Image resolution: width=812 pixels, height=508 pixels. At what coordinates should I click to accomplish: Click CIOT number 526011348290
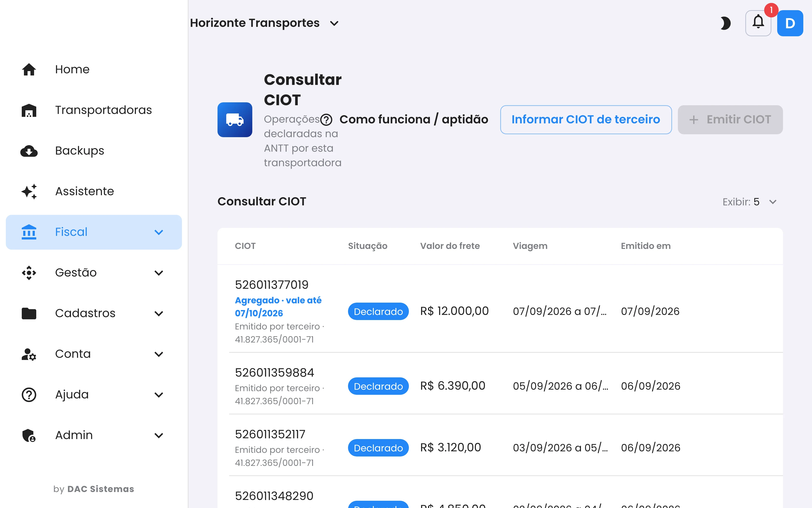coord(274,496)
